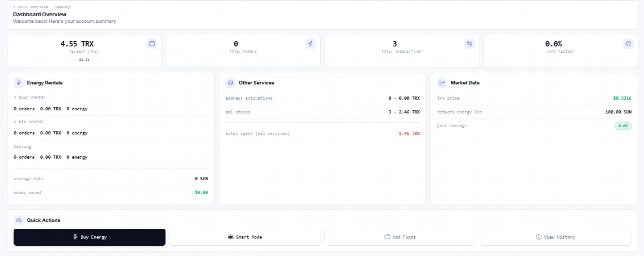Activate the Smart Mode button
Image resolution: width=644 pixels, height=256 pixels.
(x=245, y=237)
